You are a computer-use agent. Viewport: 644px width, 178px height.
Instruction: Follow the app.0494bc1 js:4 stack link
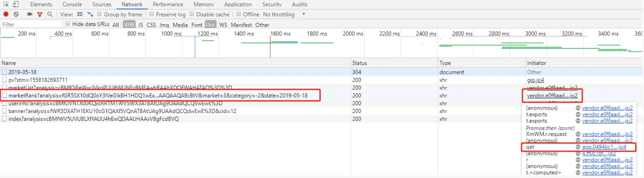click(604, 147)
